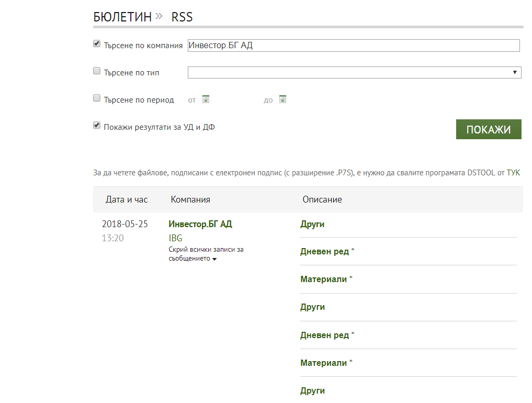Click the БЮЛЕТИН heading link
The image size is (532, 403).
pyautogui.click(x=122, y=17)
